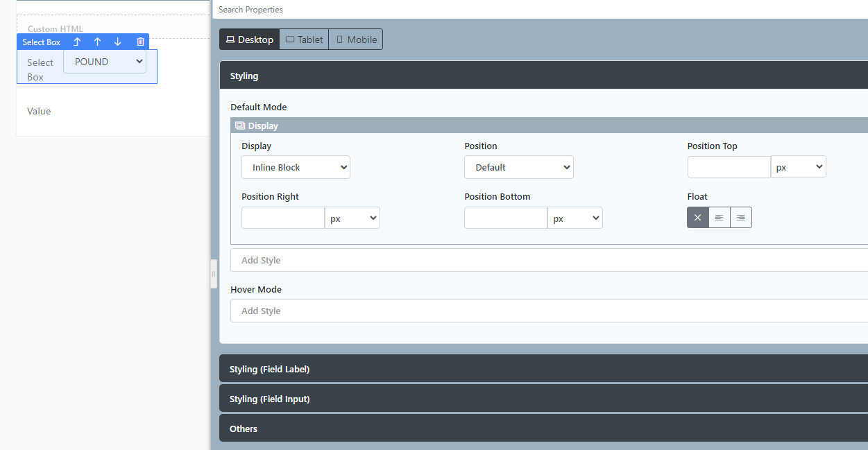Click the Position Bottom value input
This screenshot has height=450, width=868.
pyautogui.click(x=506, y=218)
